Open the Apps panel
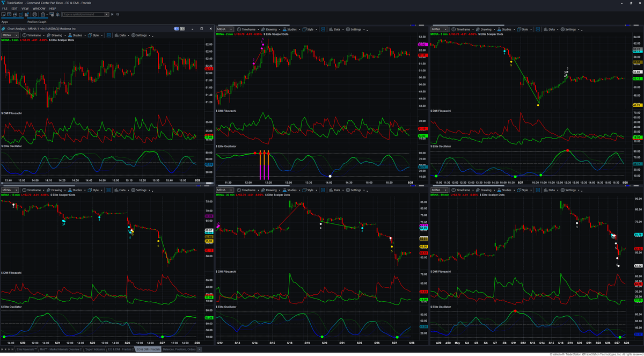Viewport: 644px width, 356px height. [x=5, y=22]
